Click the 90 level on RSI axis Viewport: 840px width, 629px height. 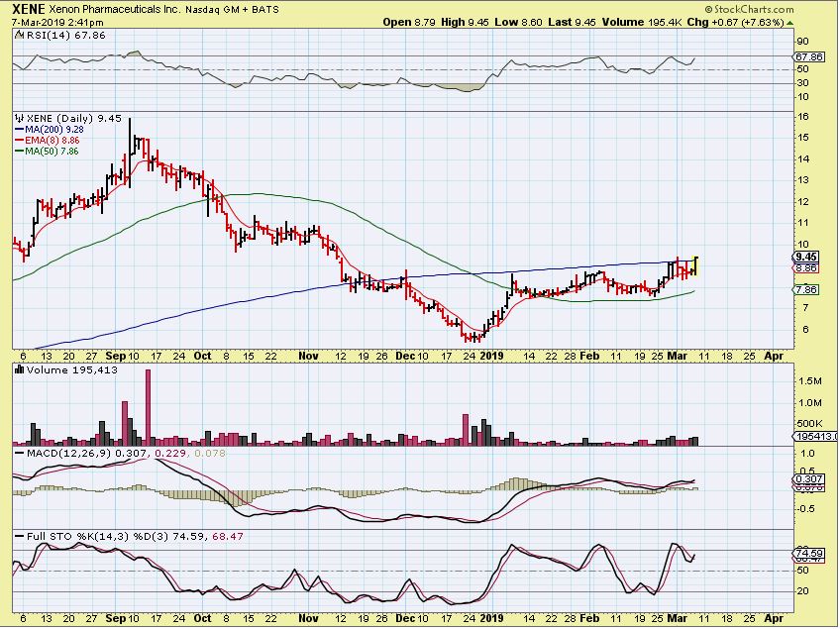tap(803, 42)
